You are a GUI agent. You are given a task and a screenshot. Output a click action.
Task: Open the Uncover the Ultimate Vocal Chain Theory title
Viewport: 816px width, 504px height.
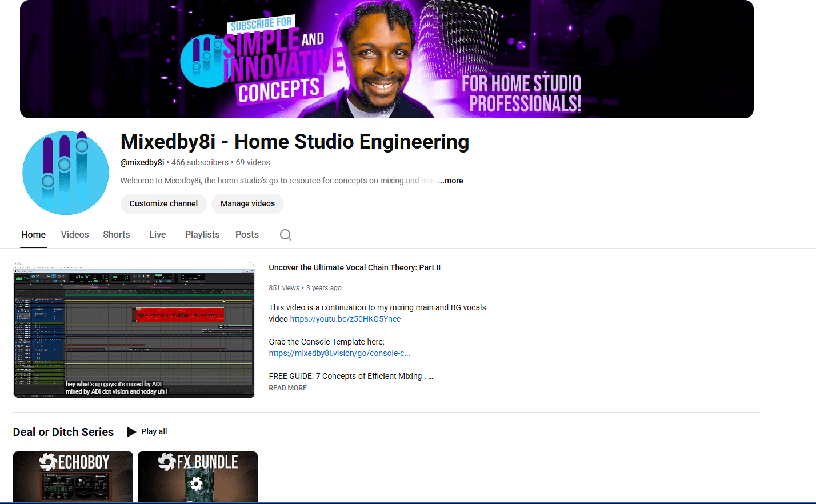(x=355, y=267)
